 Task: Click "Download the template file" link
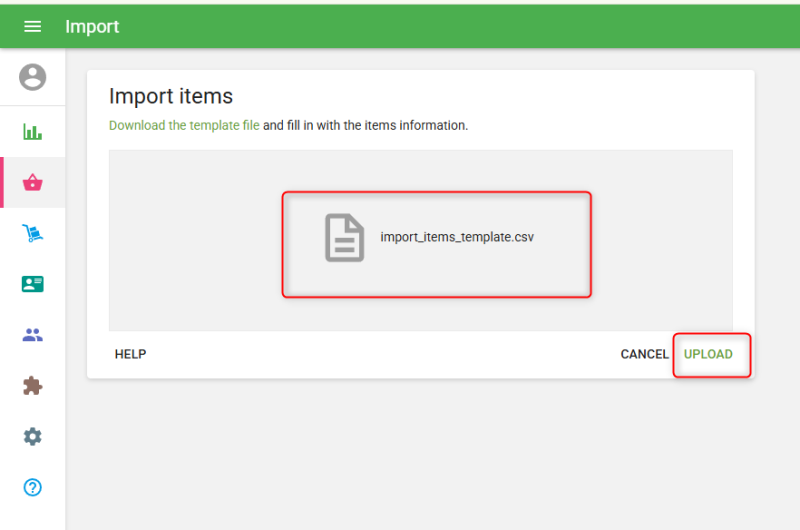click(184, 126)
